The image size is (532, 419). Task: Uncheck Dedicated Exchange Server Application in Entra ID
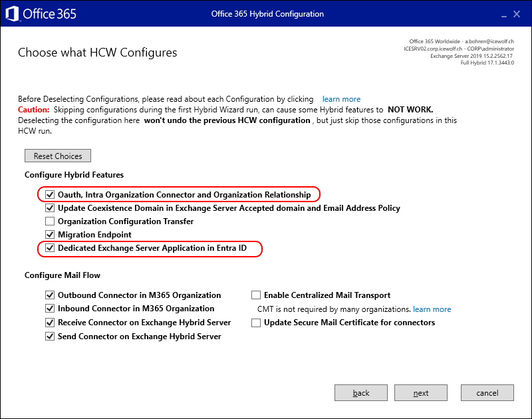coord(50,248)
